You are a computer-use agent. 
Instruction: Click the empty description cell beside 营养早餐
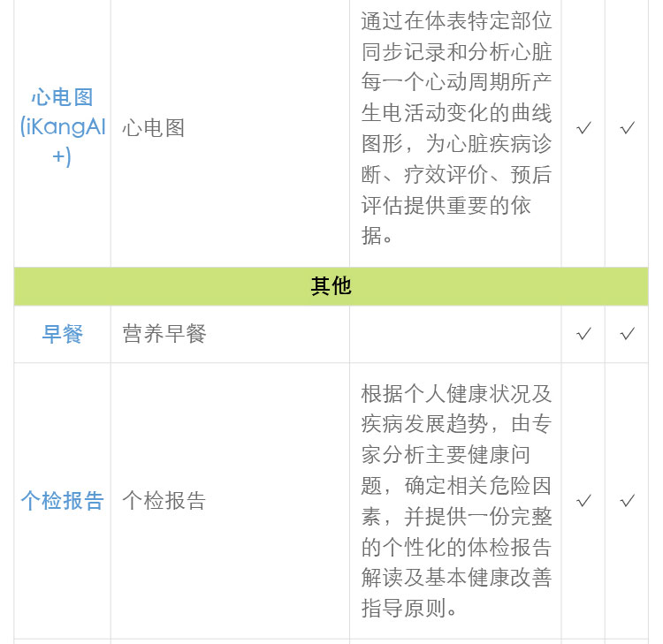454,334
